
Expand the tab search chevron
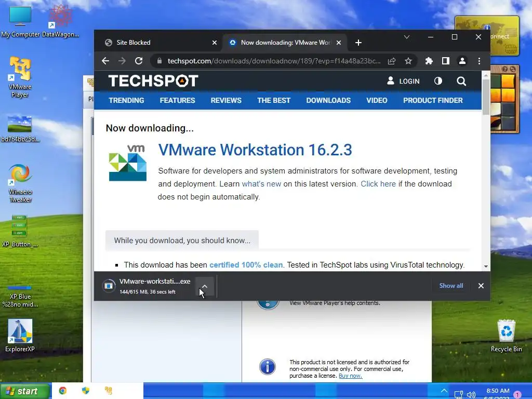(x=406, y=37)
